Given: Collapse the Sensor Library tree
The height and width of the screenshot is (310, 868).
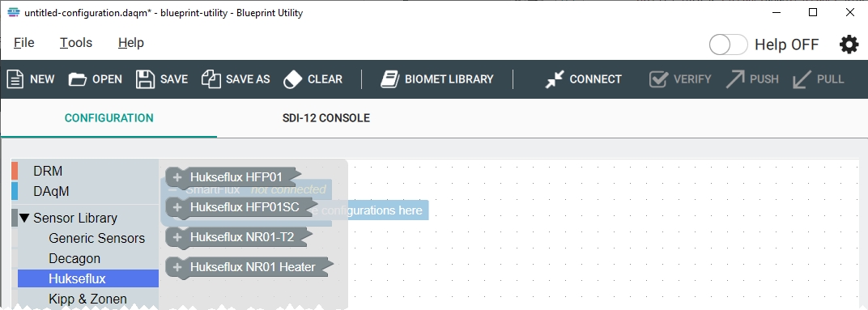Looking at the screenshot, I should coord(23,218).
